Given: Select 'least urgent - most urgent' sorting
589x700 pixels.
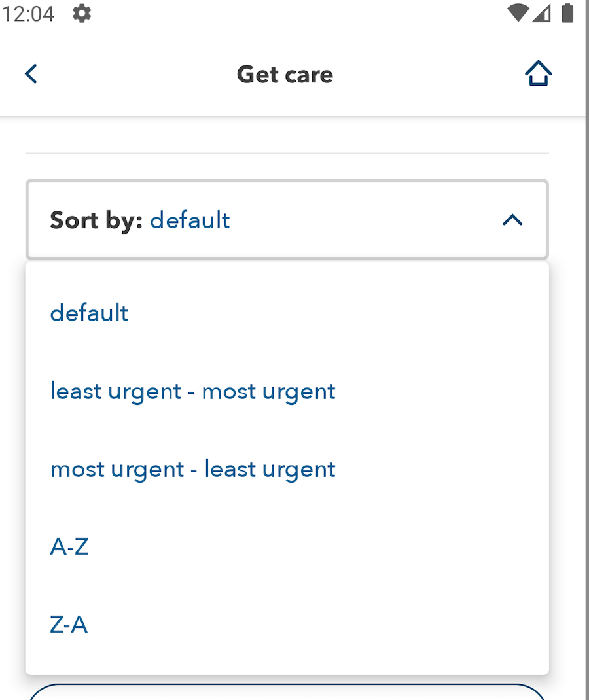Looking at the screenshot, I should click(193, 391).
